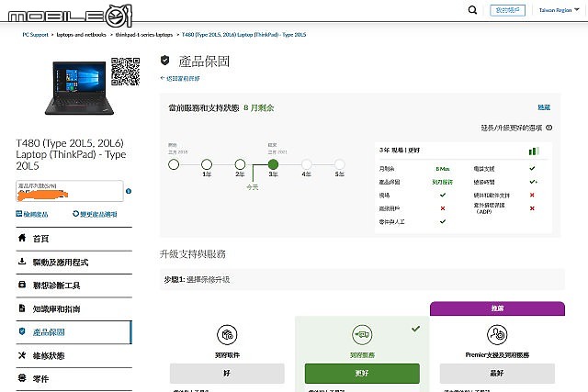Click the start marker on warranty timeline

tap(174, 164)
